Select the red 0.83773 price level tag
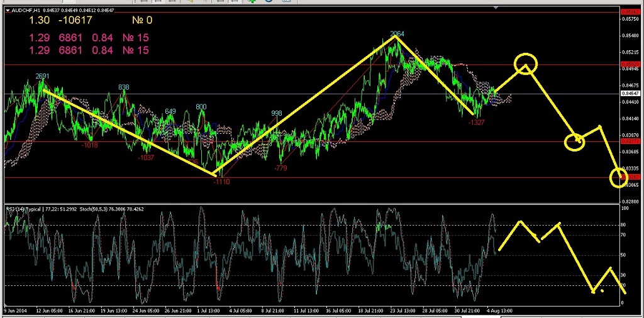Screen dimensions: 644x318 coord(629,141)
